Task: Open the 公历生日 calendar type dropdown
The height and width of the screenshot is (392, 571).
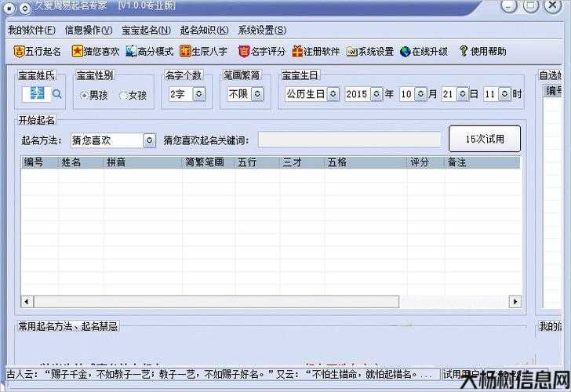Action: pyautogui.click(x=333, y=94)
